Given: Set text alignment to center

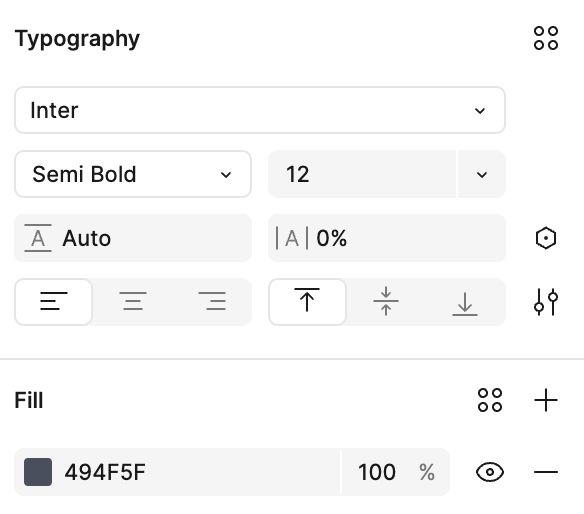Looking at the screenshot, I should point(133,302).
